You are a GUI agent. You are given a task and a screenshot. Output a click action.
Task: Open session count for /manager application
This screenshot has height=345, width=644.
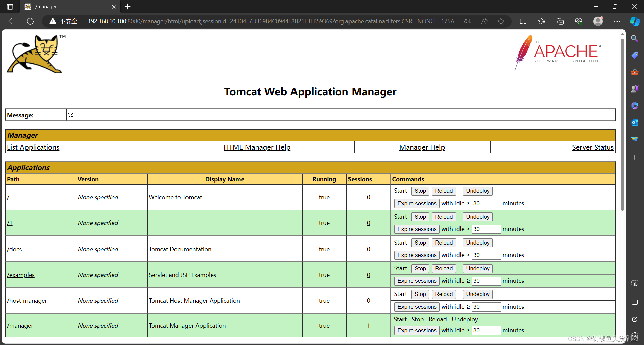pyautogui.click(x=368, y=326)
